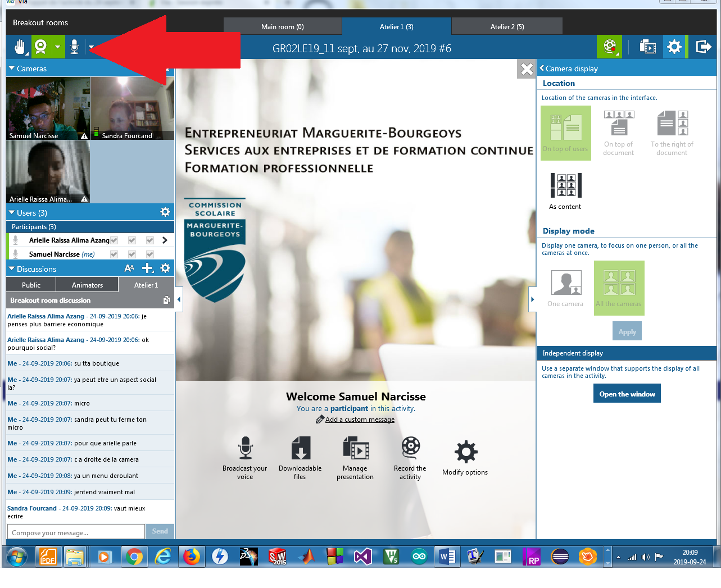Click Open the window button

pos(627,394)
